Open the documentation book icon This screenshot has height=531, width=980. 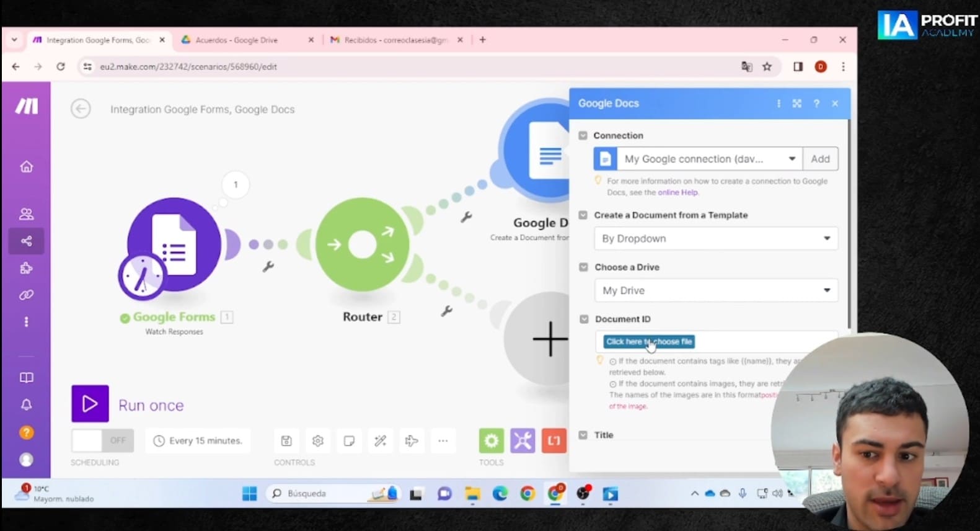[x=26, y=378]
